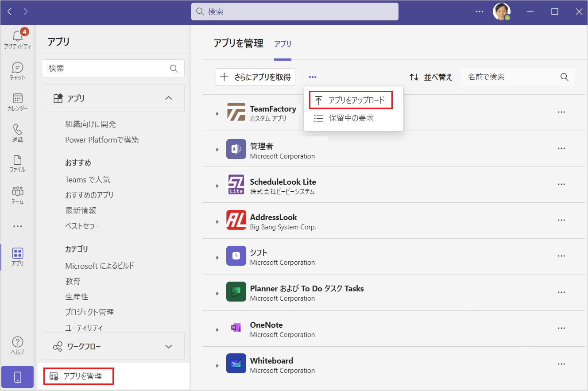Open 組織向けに開発 link
The image size is (588, 391).
pyautogui.click(x=90, y=124)
